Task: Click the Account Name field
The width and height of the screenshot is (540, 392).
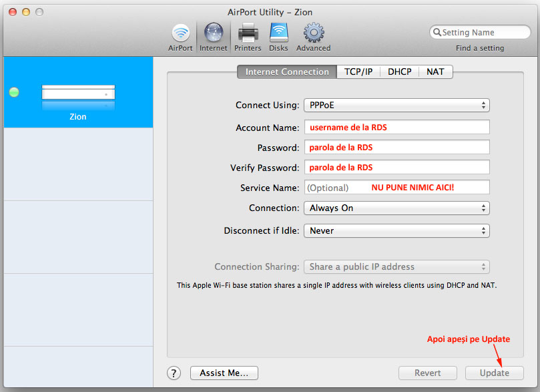Action: 396,128
